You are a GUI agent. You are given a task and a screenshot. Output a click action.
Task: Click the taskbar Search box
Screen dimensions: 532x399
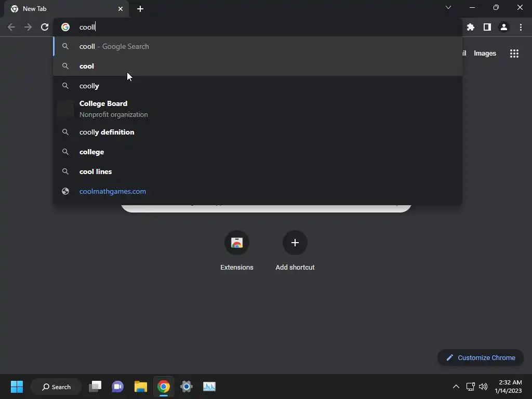56,387
